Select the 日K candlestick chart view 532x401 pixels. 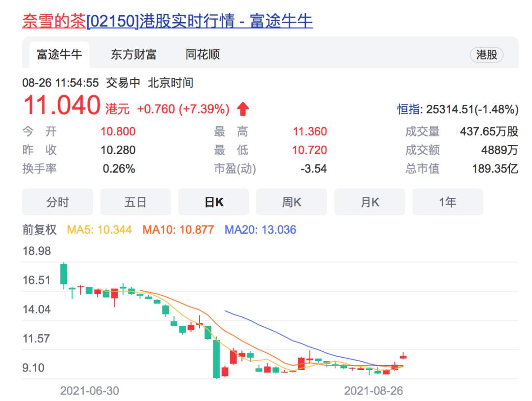(x=213, y=202)
